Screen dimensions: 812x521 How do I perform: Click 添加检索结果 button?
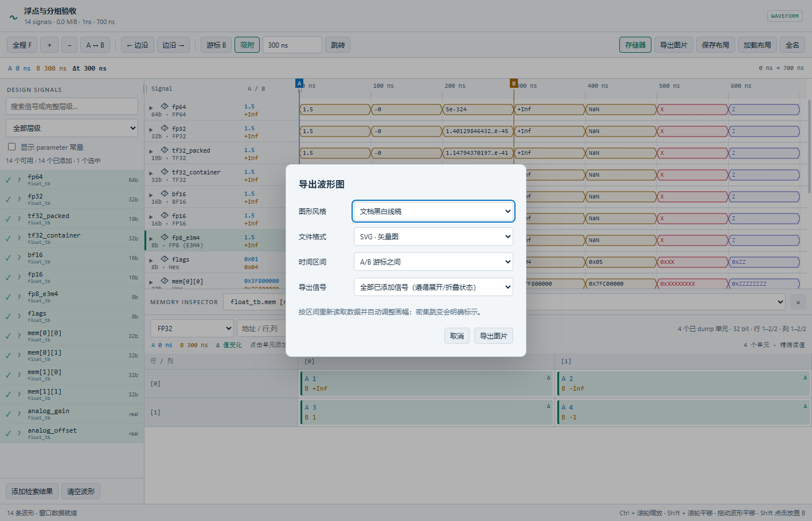pyautogui.click(x=32, y=491)
